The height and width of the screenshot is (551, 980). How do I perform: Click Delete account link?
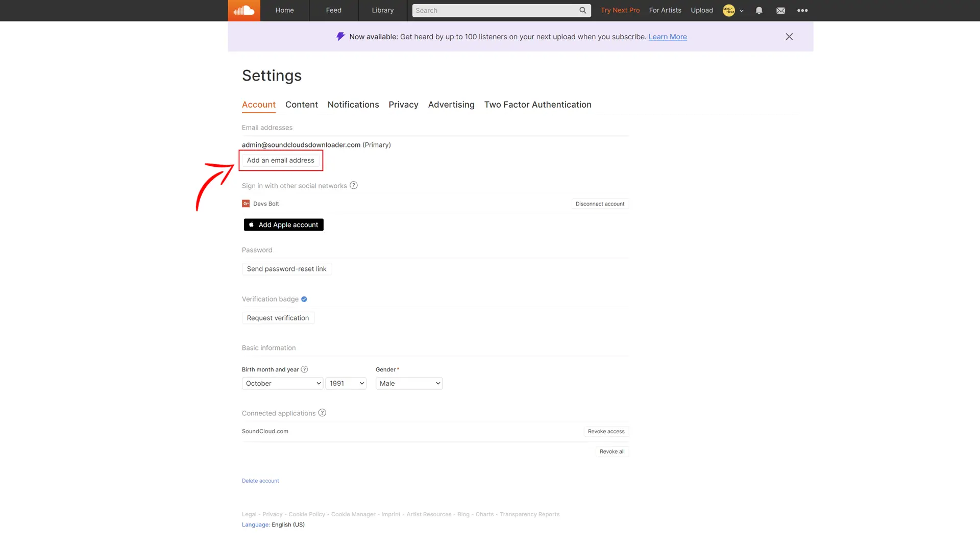click(260, 481)
